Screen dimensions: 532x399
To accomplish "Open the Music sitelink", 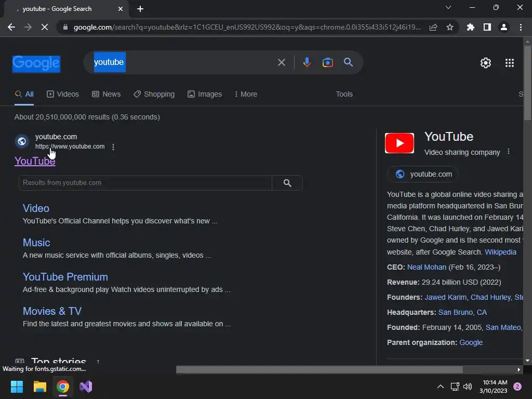I will (36, 243).
